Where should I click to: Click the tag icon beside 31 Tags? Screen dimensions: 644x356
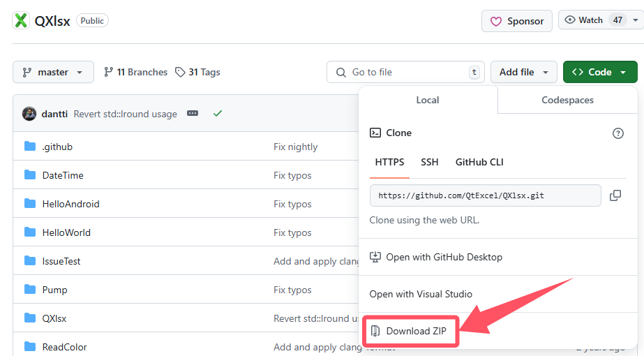pos(180,73)
